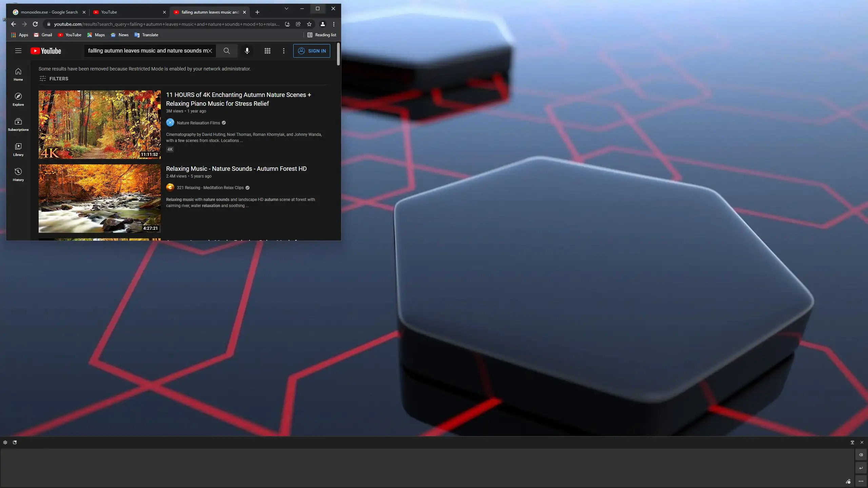Open Subscriptions in the sidebar
868x488 pixels.
pos(18,124)
